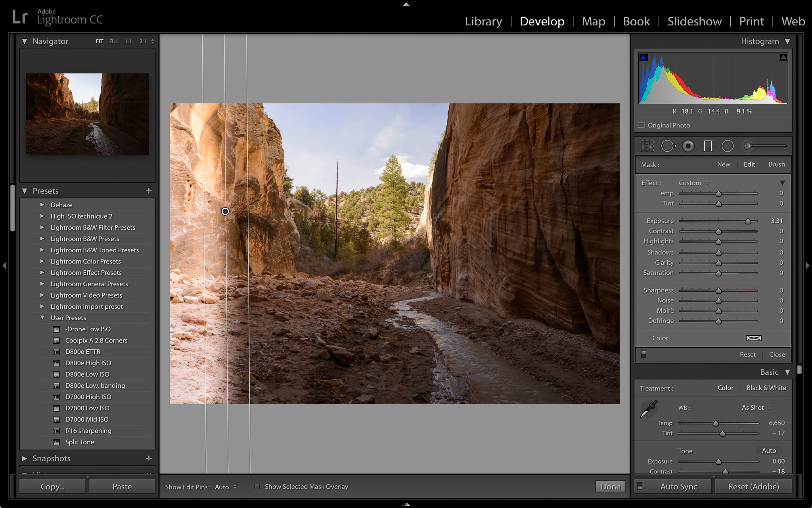Open the Show Edit Pins dropdown
812x508 pixels.
(x=224, y=486)
